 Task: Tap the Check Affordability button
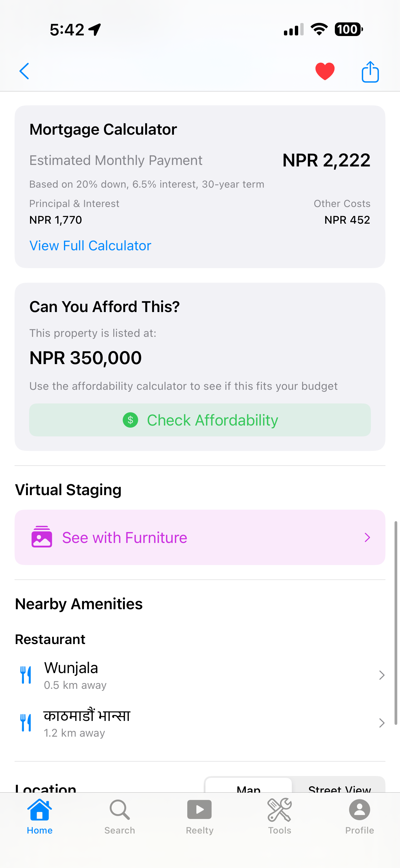200,420
